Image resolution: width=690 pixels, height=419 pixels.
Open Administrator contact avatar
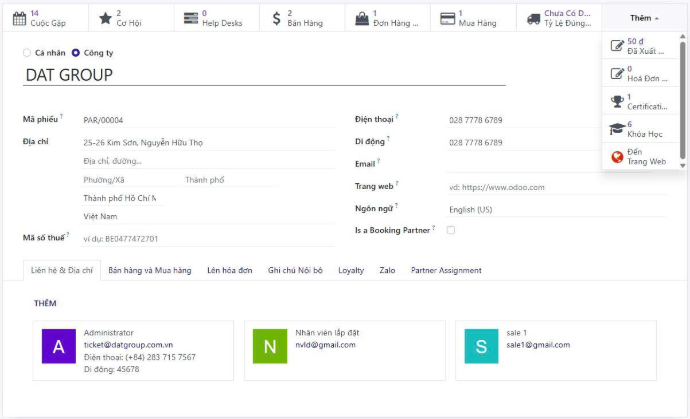(x=59, y=346)
